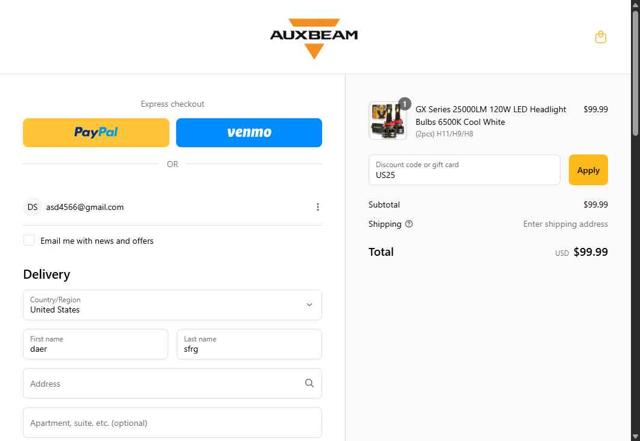This screenshot has width=640, height=441.
Task: Click the Address input field
Action: tap(172, 383)
